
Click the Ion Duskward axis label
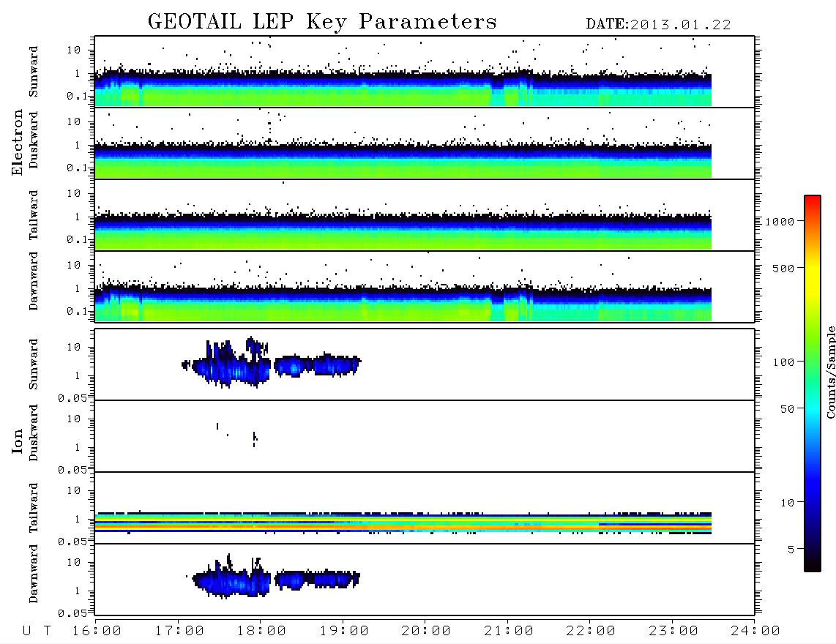pos(34,433)
